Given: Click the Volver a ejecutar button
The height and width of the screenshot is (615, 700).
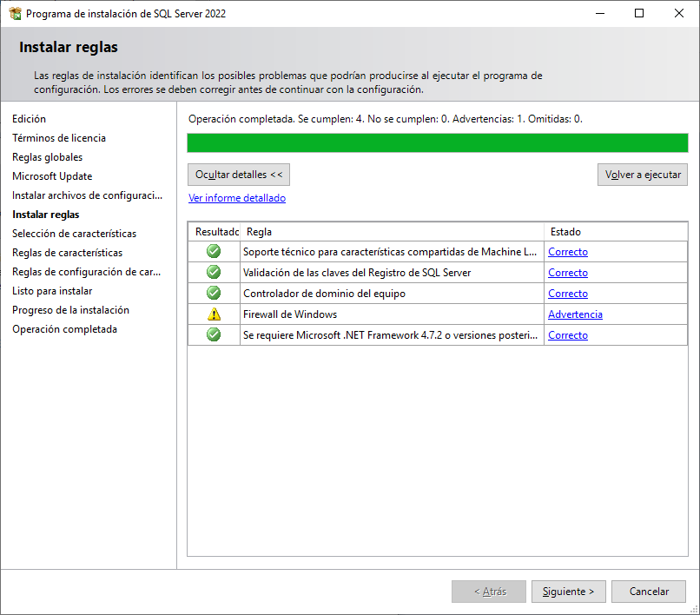Looking at the screenshot, I should [x=642, y=174].
